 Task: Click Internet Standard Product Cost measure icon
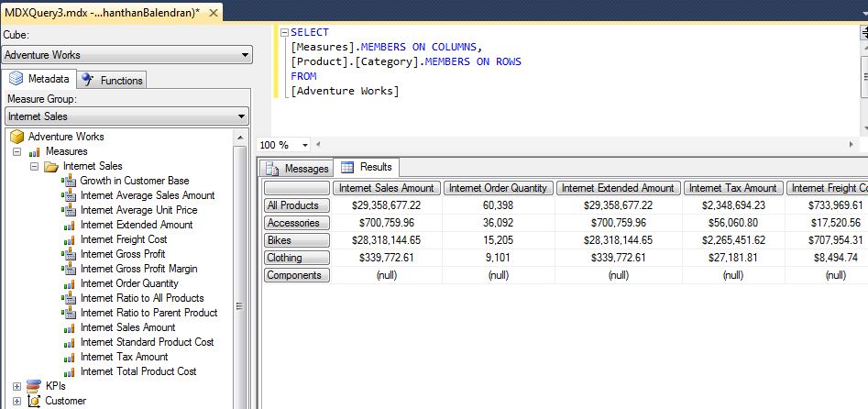point(69,343)
